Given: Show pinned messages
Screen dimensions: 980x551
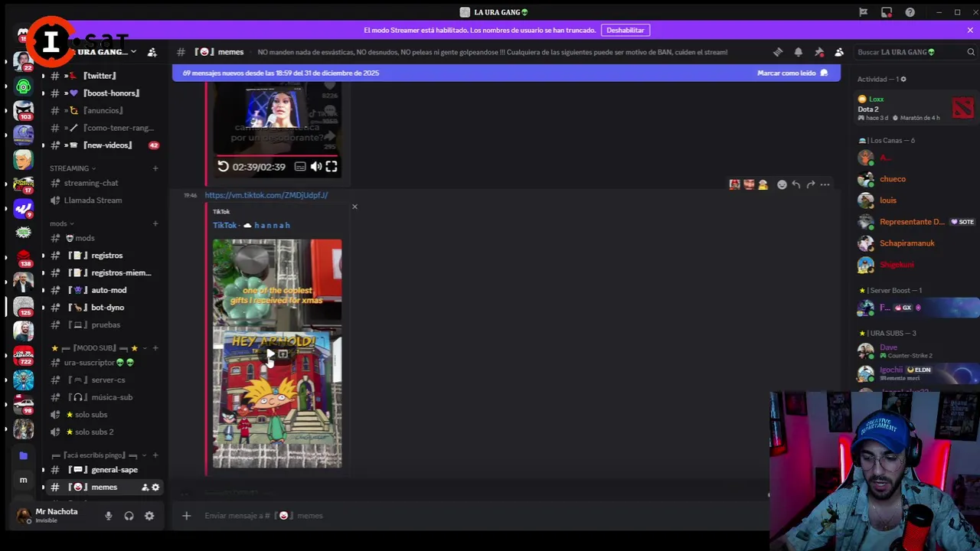Looking at the screenshot, I should pyautogui.click(x=819, y=52).
